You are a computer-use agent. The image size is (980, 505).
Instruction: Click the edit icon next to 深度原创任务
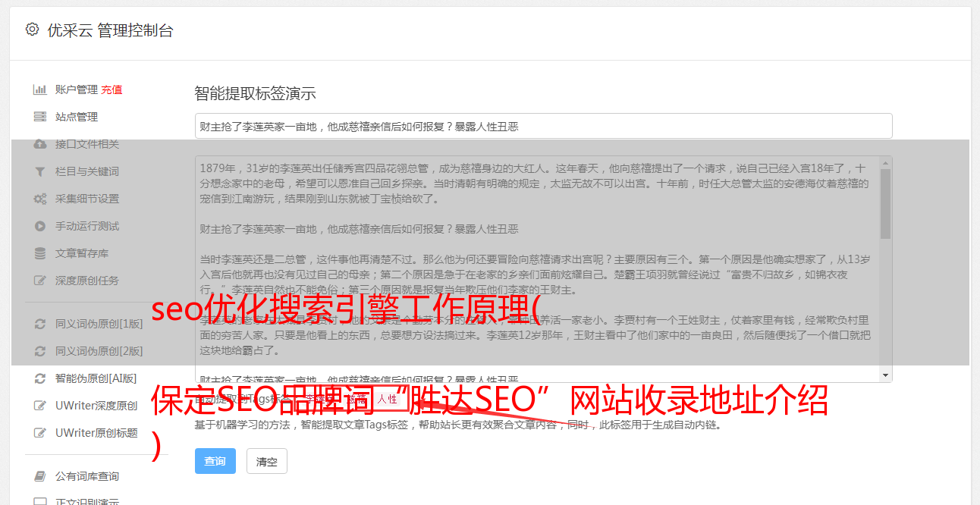(40, 281)
